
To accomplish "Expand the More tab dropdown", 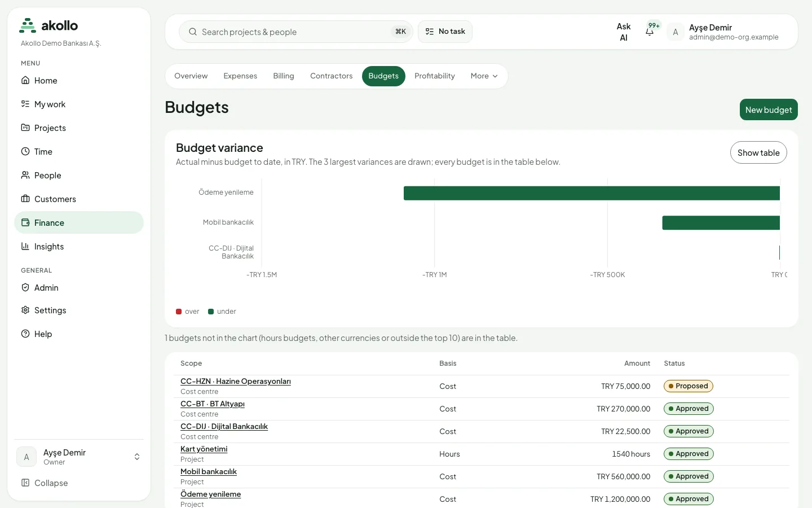I will point(484,76).
